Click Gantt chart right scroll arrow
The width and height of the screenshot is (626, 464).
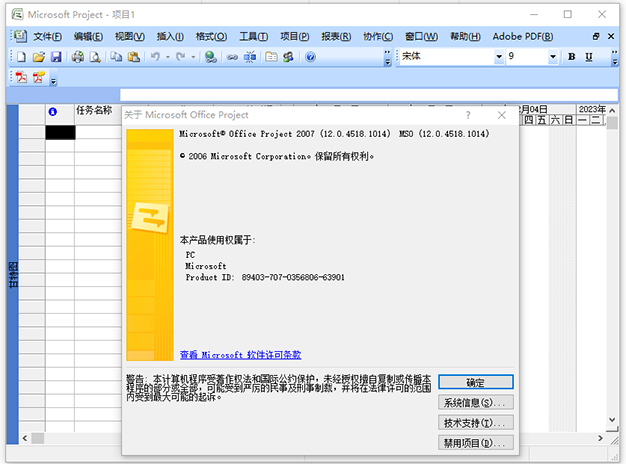[x=600, y=438]
